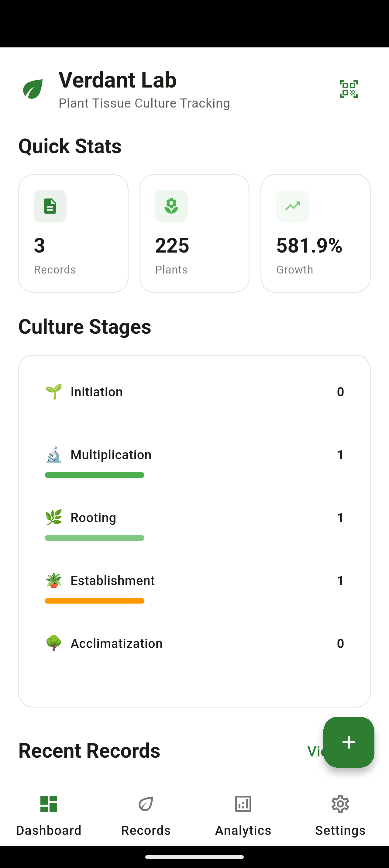Open the Records tab in bottom navigation

tap(146, 815)
